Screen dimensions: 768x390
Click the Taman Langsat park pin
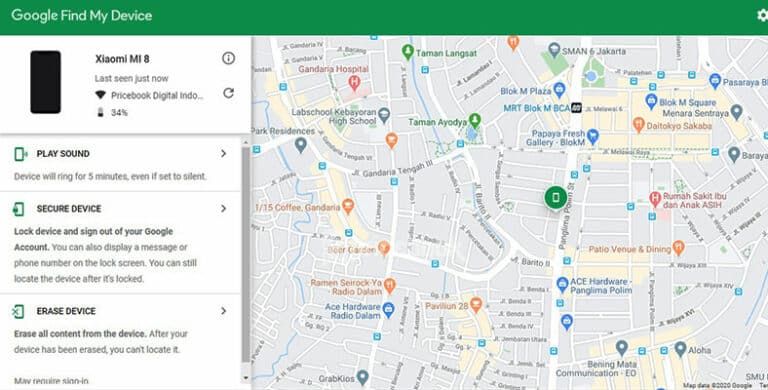point(408,51)
